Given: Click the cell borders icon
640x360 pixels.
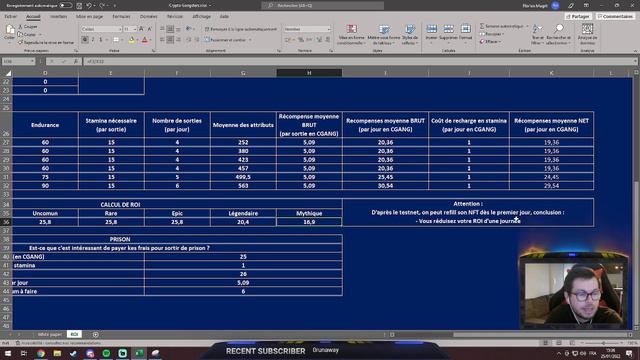Looking at the screenshot, I should point(116,40).
